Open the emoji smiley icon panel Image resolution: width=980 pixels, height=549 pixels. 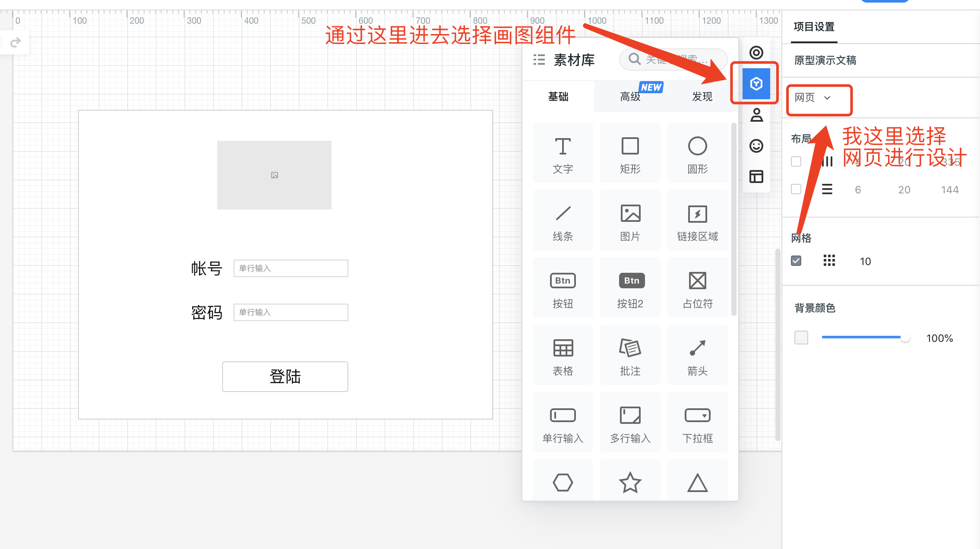(x=756, y=146)
